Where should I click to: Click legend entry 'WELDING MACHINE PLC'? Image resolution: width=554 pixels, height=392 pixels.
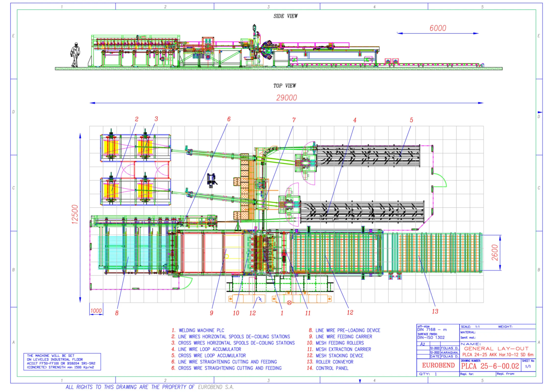coord(201,330)
